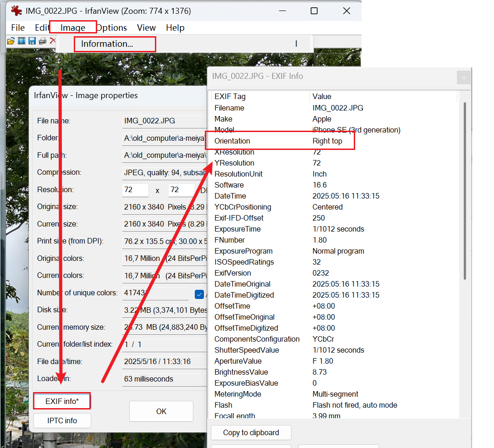Click the Slideshow filmstrip toolbar icon
494x448 pixels.
click(22, 41)
